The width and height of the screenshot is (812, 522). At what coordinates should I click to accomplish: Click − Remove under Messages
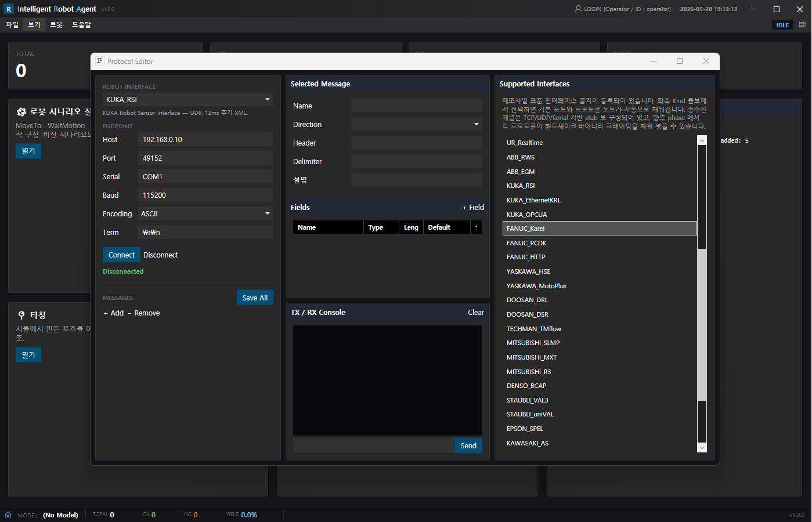[x=143, y=313]
